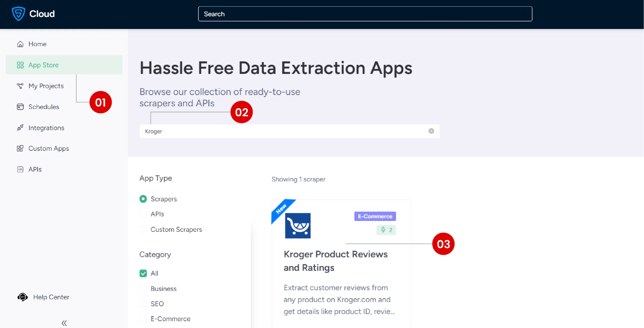Click the Kroger app search field

[x=290, y=131]
